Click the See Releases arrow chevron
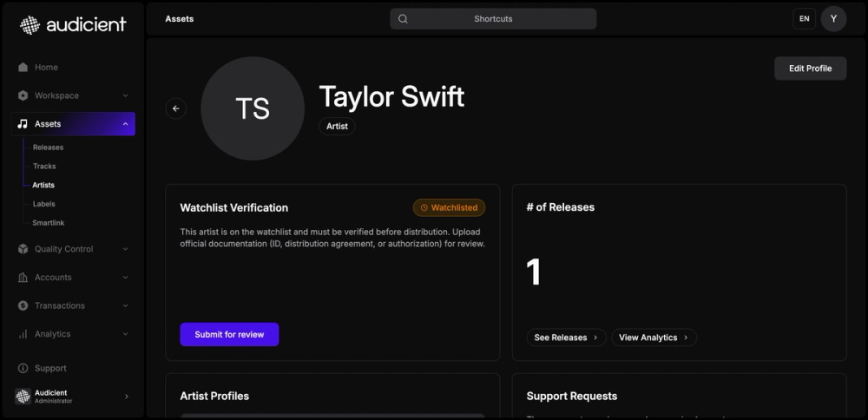 595,338
